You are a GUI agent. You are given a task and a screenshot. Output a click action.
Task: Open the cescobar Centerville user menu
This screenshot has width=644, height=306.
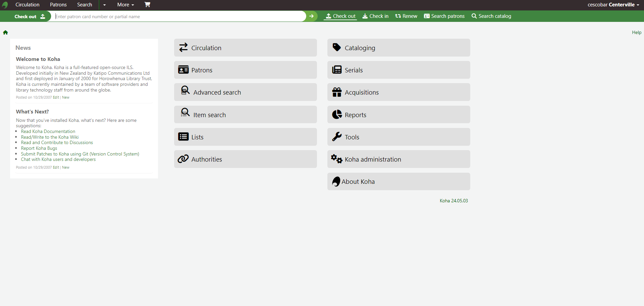613,5
